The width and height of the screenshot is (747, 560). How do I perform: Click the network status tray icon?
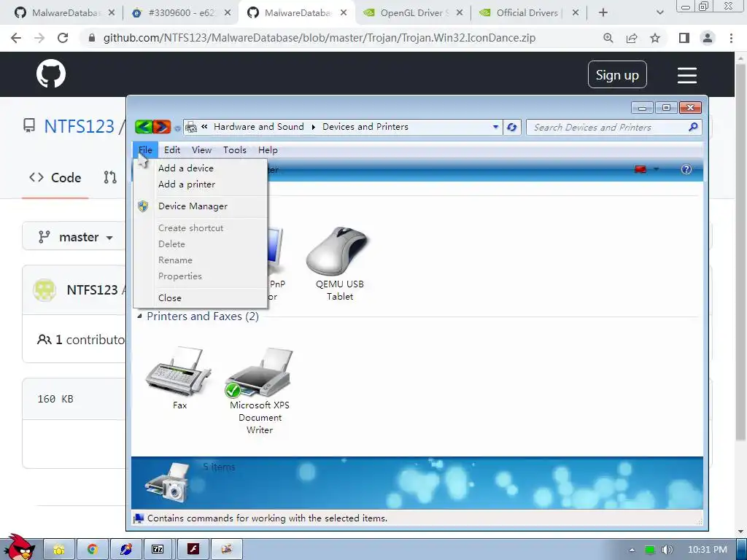tap(649, 550)
